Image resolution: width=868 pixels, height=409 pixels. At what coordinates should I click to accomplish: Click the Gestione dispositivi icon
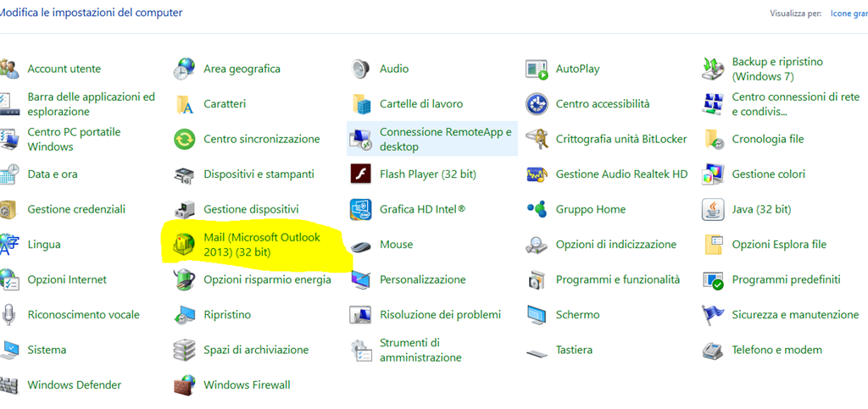[x=184, y=209]
